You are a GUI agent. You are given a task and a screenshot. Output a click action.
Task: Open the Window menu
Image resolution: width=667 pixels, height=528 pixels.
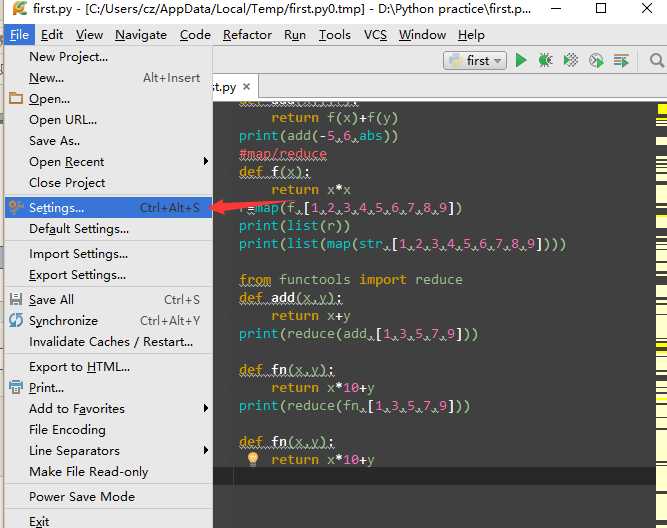422,35
